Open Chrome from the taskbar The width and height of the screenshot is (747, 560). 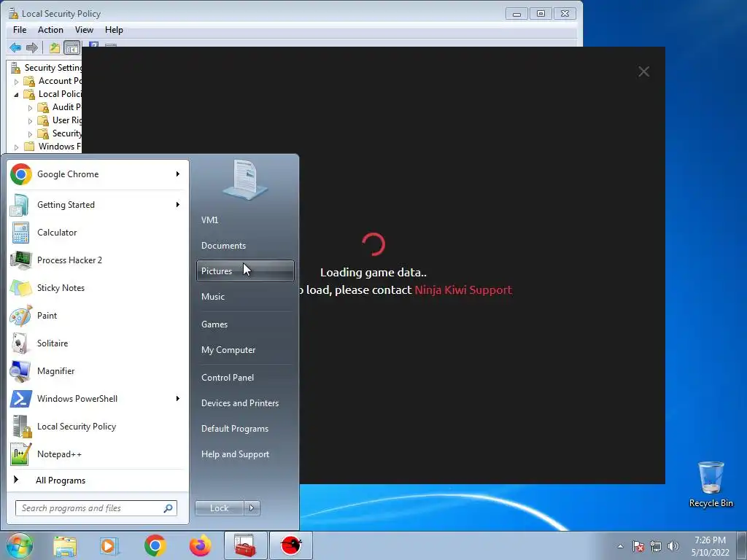pyautogui.click(x=155, y=545)
